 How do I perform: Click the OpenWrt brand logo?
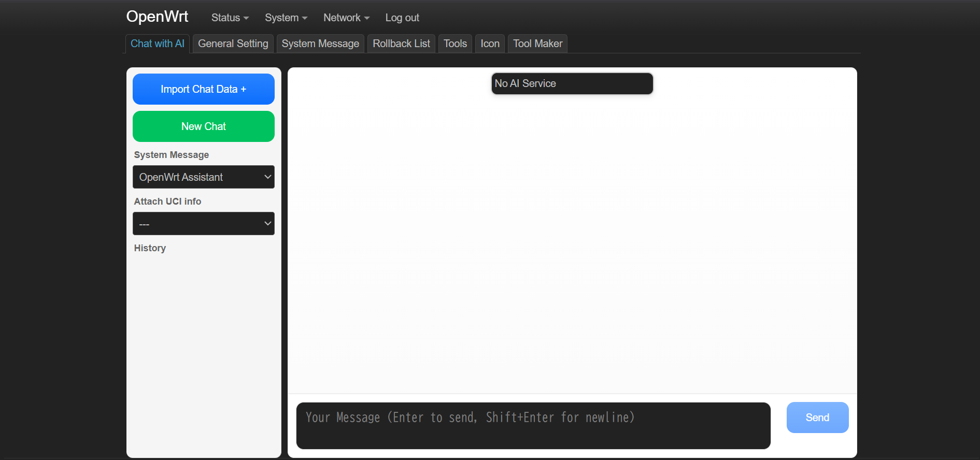(x=157, y=17)
